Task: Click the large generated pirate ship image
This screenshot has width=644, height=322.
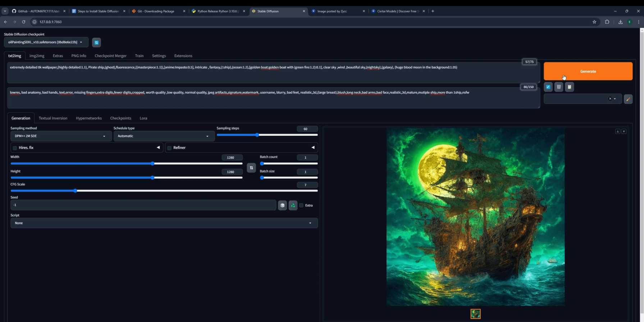Action: 475,217
